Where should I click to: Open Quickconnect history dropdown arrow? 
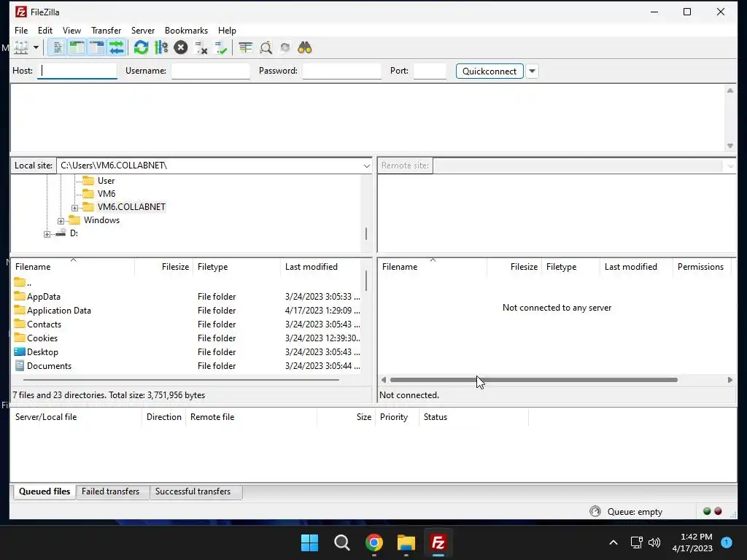coord(532,71)
